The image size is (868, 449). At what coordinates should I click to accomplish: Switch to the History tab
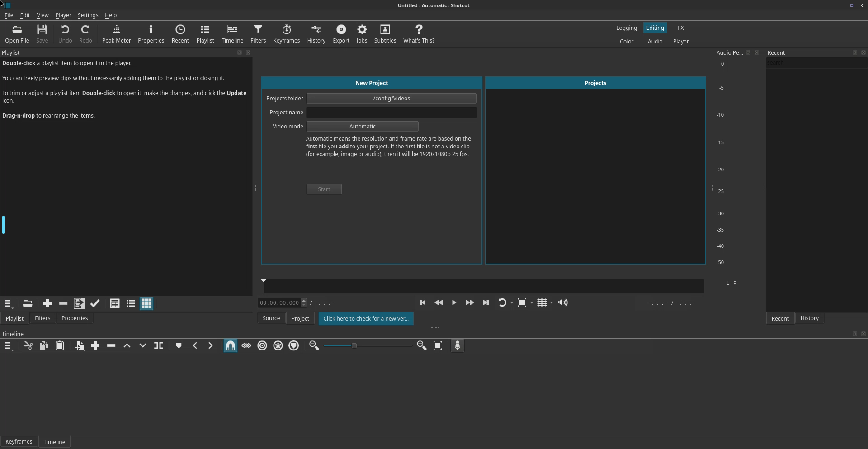tap(809, 318)
